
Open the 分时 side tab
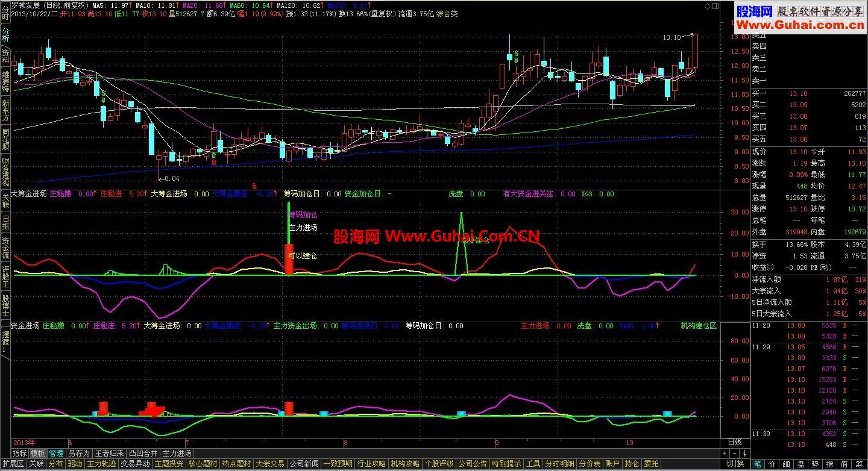click(5, 11)
